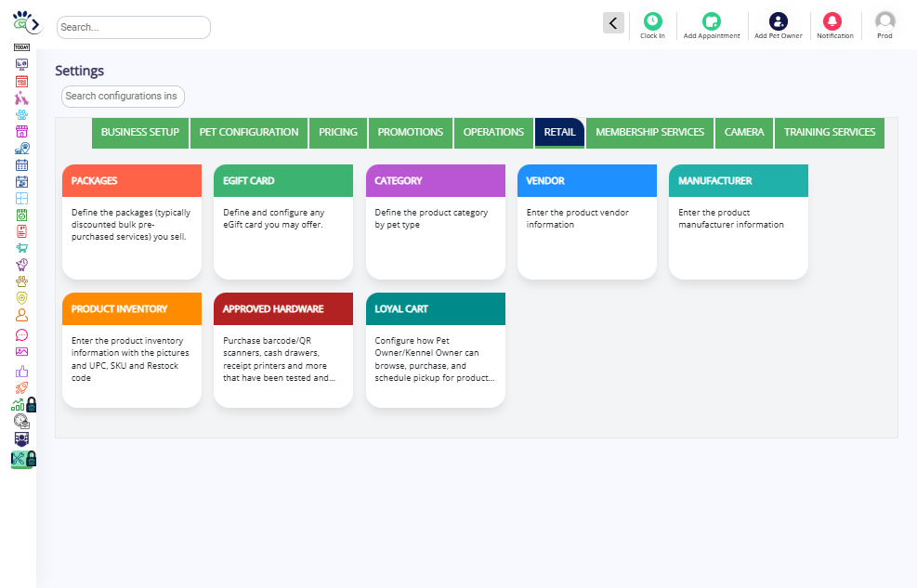The width and height of the screenshot is (917, 588).
Task: Click the Search configurations input field
Action: click(123, 97)
